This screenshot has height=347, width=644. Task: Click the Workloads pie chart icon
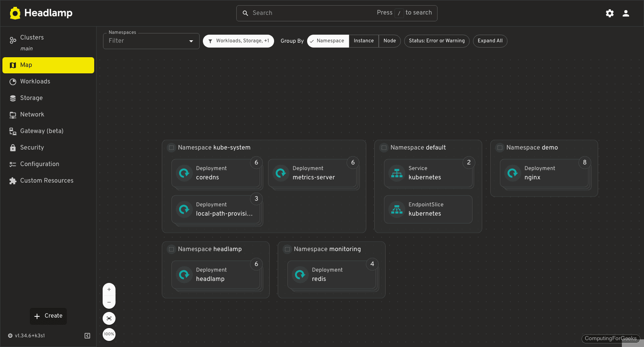coord(13,82)
